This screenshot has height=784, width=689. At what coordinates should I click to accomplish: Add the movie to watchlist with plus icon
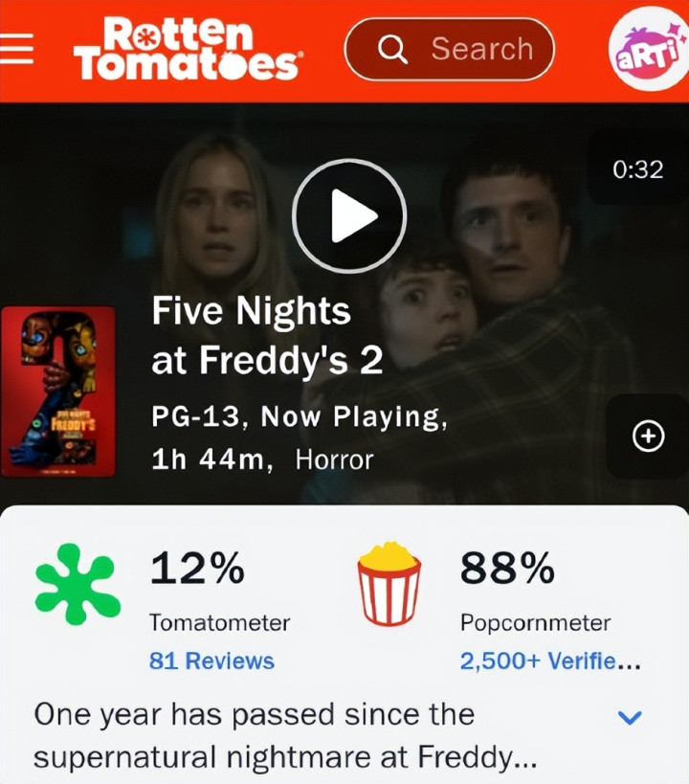point(648,437)
